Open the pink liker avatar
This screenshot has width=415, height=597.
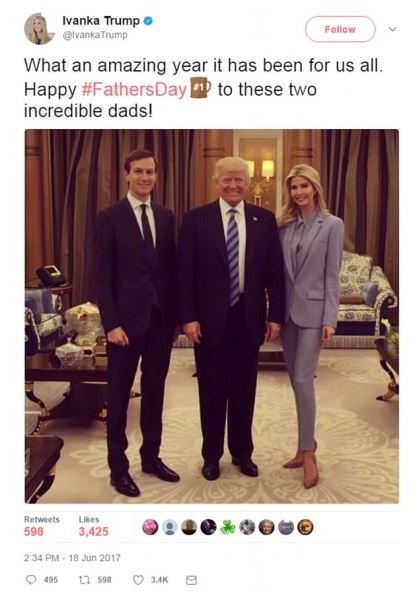pyautogui.click(x=150, y=527)
